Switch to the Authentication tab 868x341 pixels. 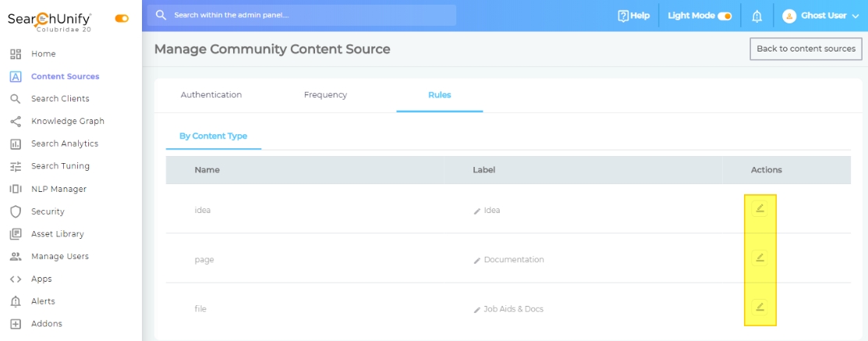pos(211,95)
